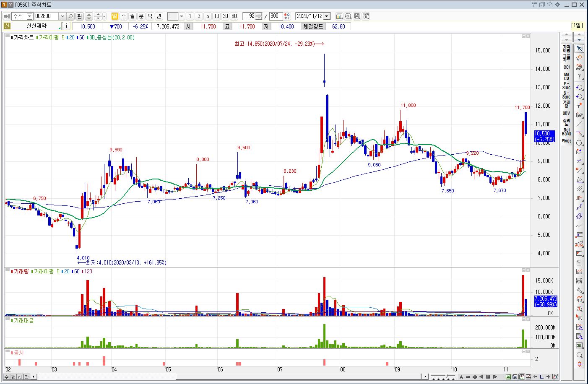588x384 pixels.
Task: Click the 관 (watchlist) button
Action: (x=80, y=16)
